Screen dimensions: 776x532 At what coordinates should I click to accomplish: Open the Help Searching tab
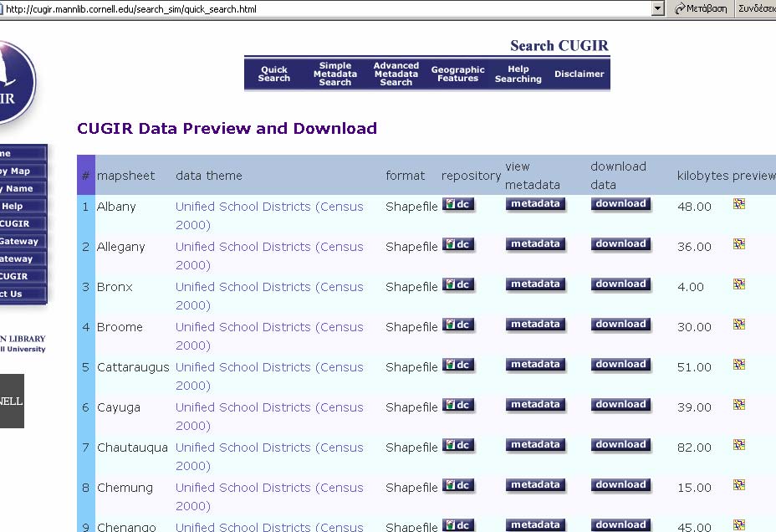[x=518, y=74]
